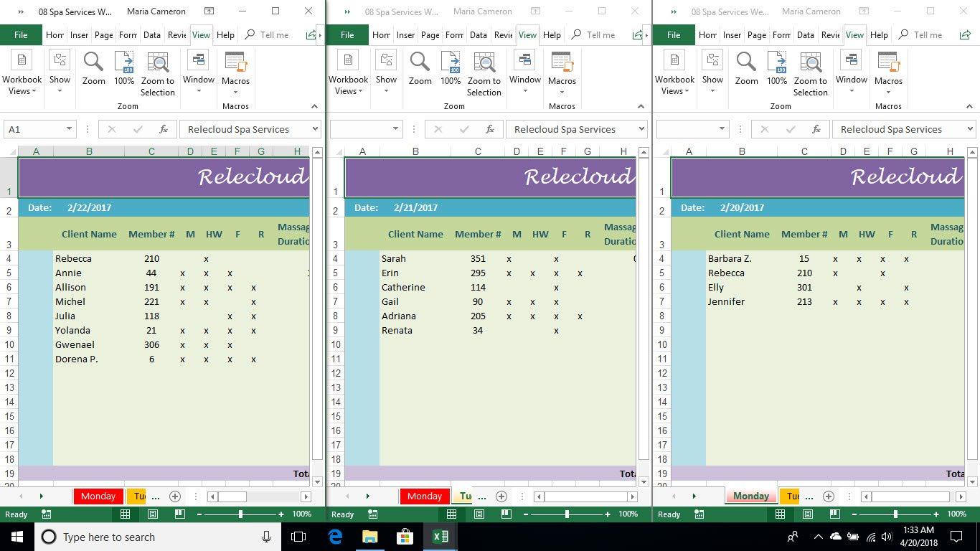Click Zoom magnifier in middle window
This screenshot has height=551, width=980.
420,69
